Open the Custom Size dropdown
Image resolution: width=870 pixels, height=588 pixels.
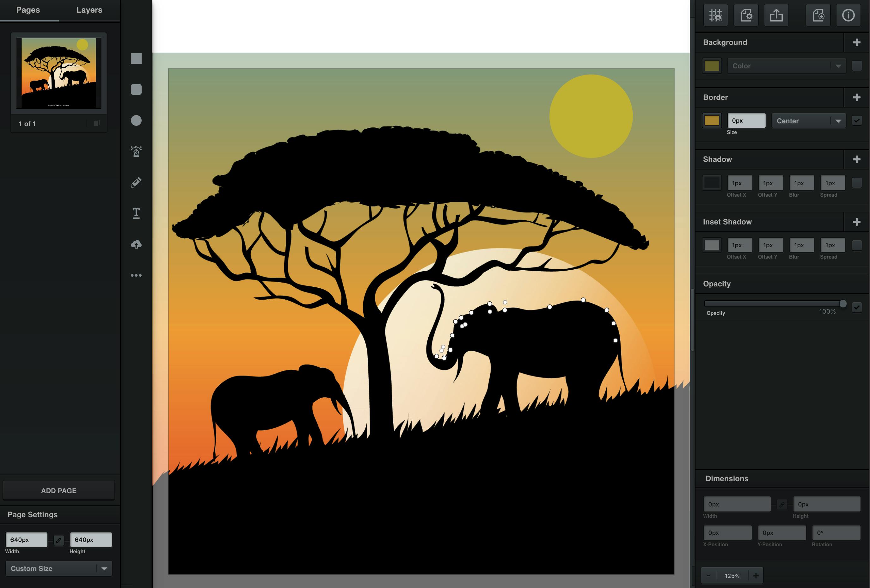[x=59, y=568]
